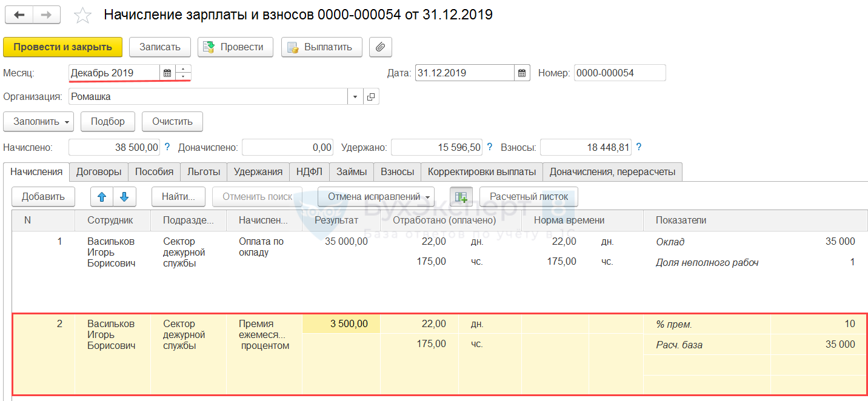The width and height of the screenshot is (868, 401).
Task: Move row up with blue up arrow
Action: [x=102, y=197]
